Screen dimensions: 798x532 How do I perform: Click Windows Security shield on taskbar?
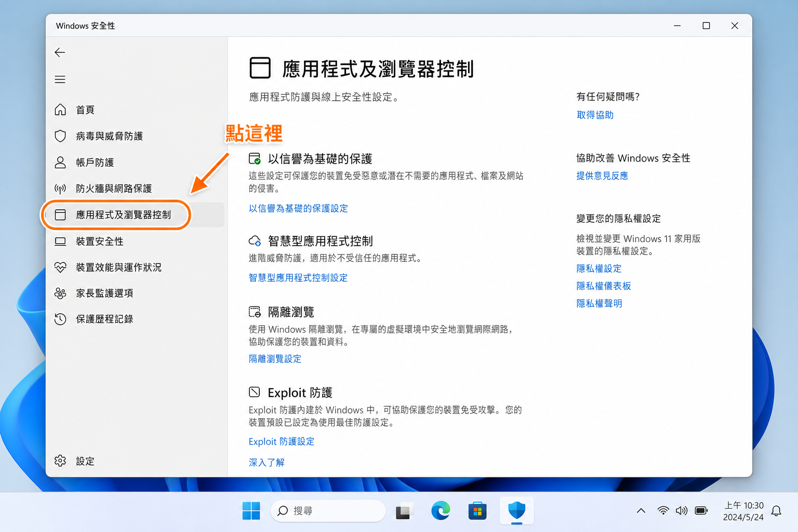516,511
